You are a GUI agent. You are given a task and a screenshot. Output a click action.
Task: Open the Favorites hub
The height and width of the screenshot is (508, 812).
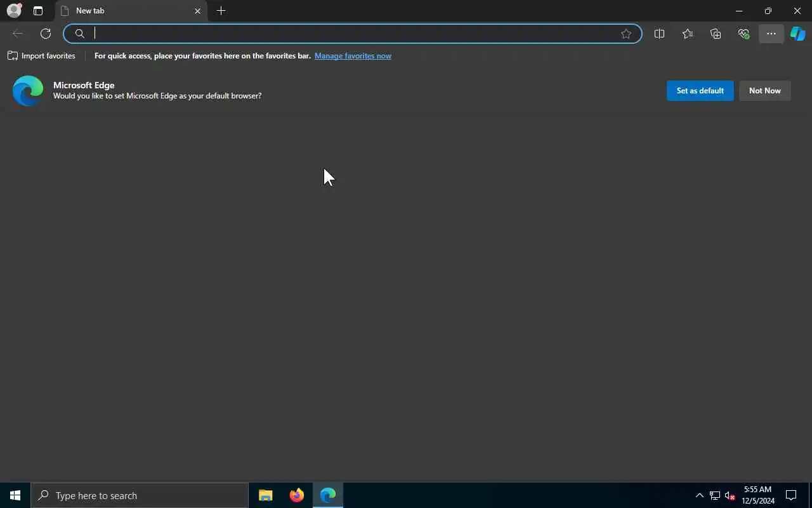click(688, 34)
